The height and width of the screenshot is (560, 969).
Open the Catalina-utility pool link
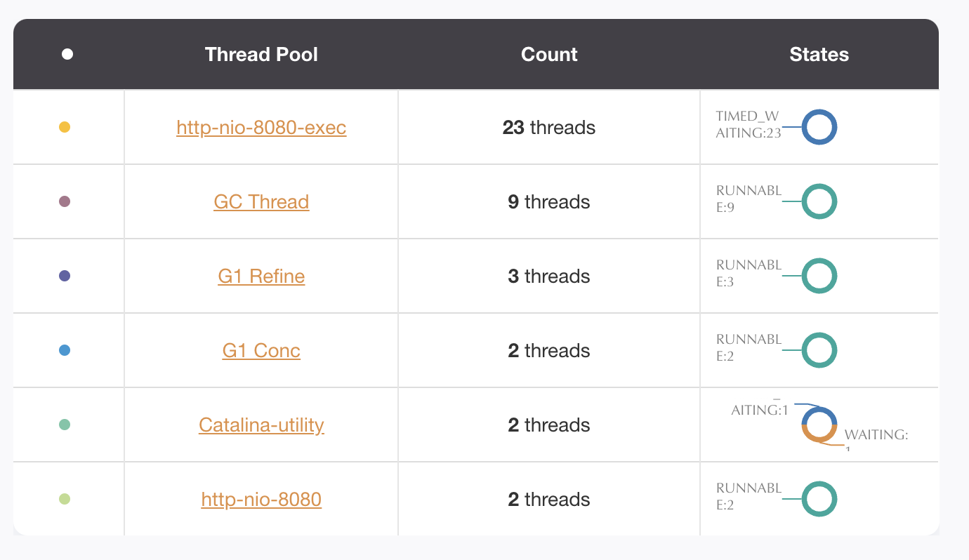pos(261,425)
